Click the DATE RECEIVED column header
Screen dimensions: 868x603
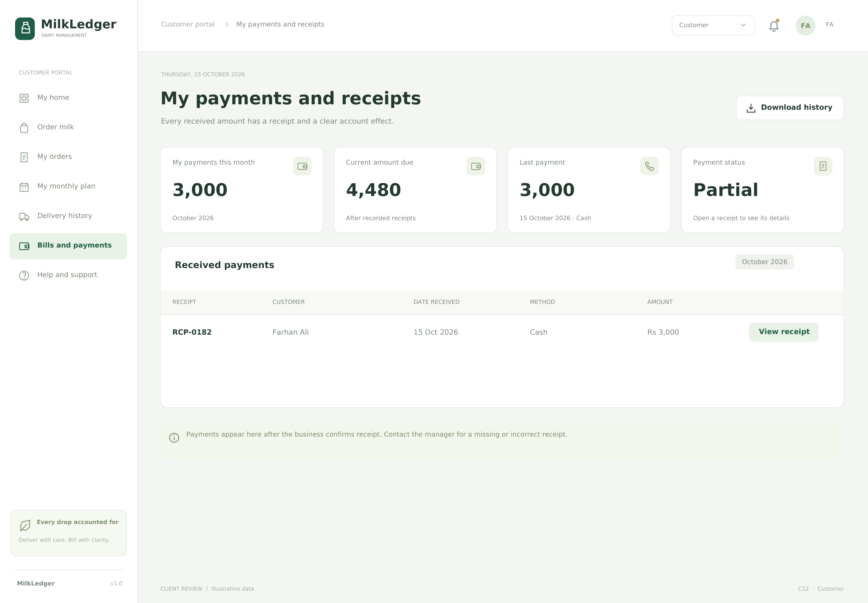click(436, 302)
